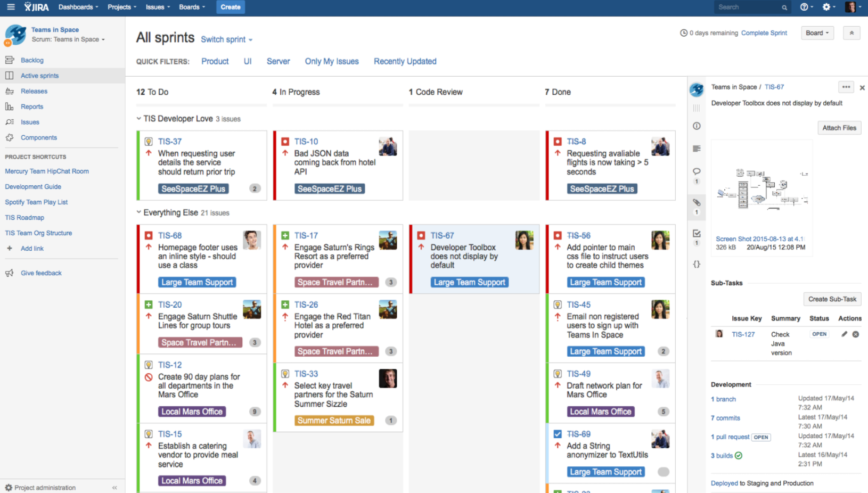Toggle the Product quick filter
868x493 pixels.
215,61
